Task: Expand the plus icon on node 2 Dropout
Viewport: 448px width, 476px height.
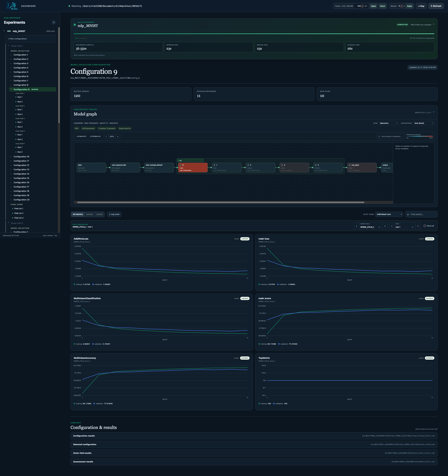Action: pyautogui.click(x=248, y=165)
